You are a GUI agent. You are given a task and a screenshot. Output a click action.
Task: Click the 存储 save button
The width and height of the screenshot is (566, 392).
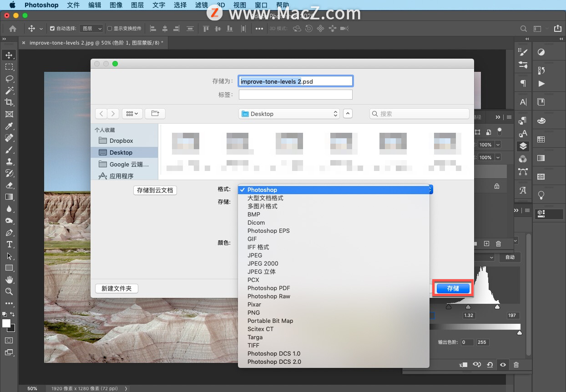pyautogui.click(x=453, y=288)
